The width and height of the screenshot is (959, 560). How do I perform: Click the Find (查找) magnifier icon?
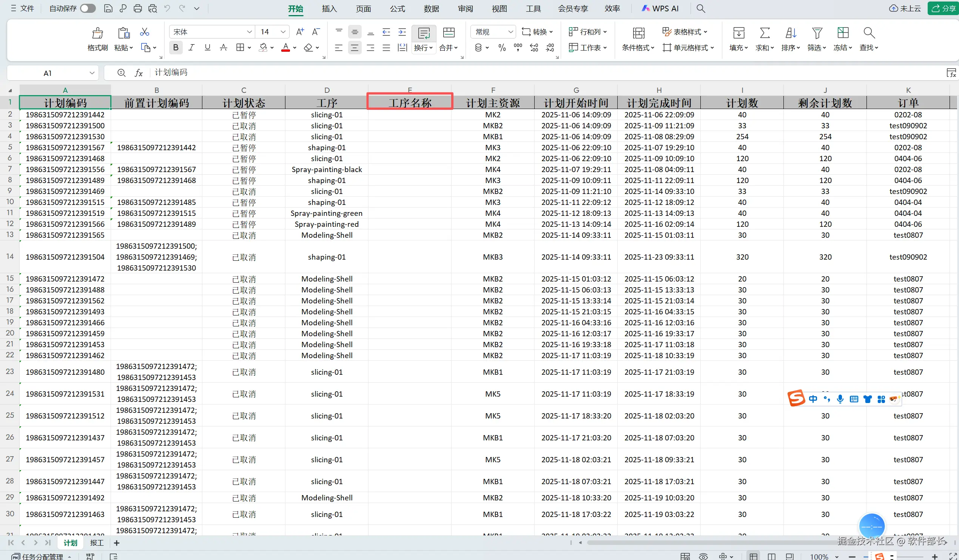(868, 33)
